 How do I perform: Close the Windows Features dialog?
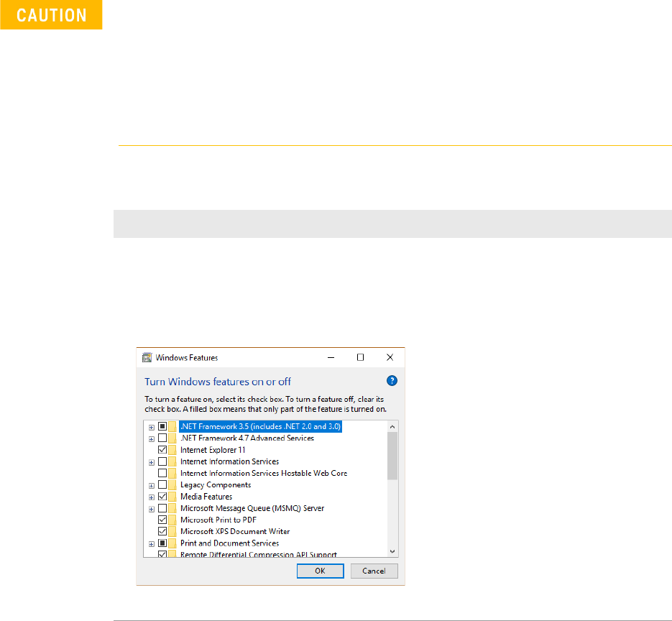point(390,357)
